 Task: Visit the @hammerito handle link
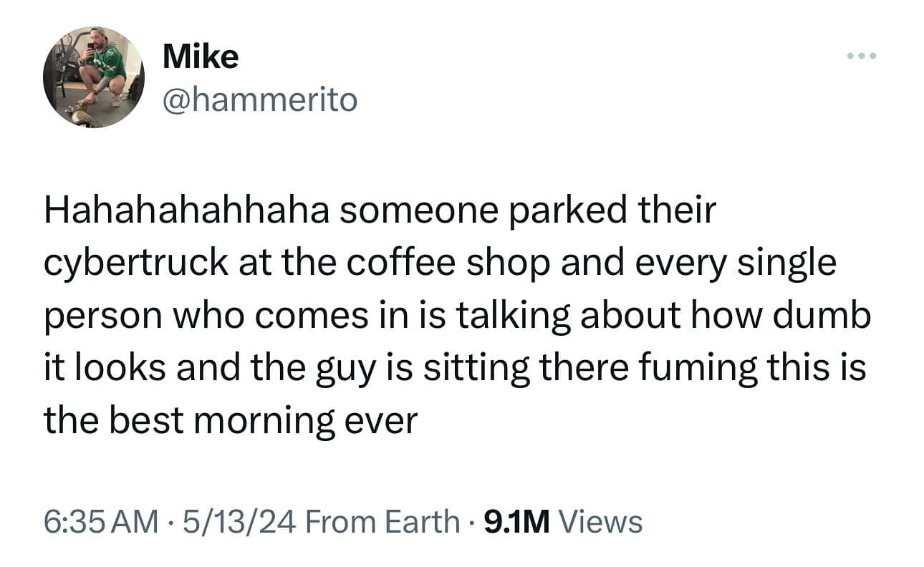[x=260, y=100]
